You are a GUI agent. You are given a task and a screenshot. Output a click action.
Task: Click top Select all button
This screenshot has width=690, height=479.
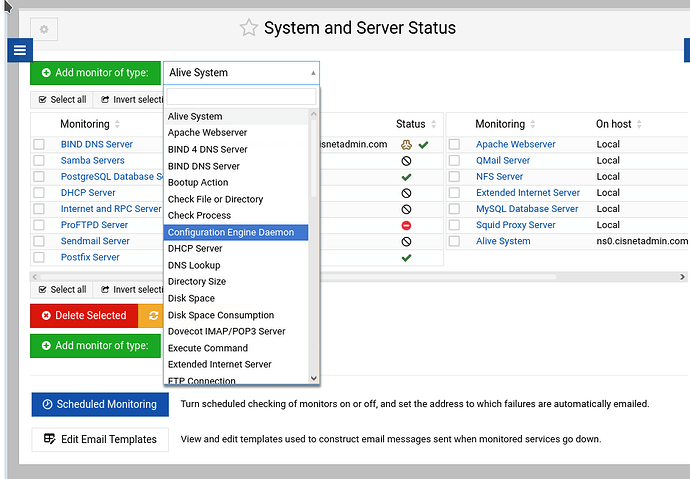(62, 99)
